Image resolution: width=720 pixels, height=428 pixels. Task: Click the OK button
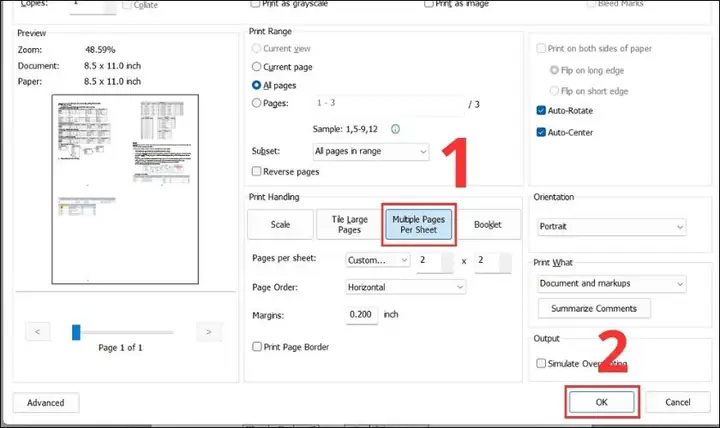(602, 402)
